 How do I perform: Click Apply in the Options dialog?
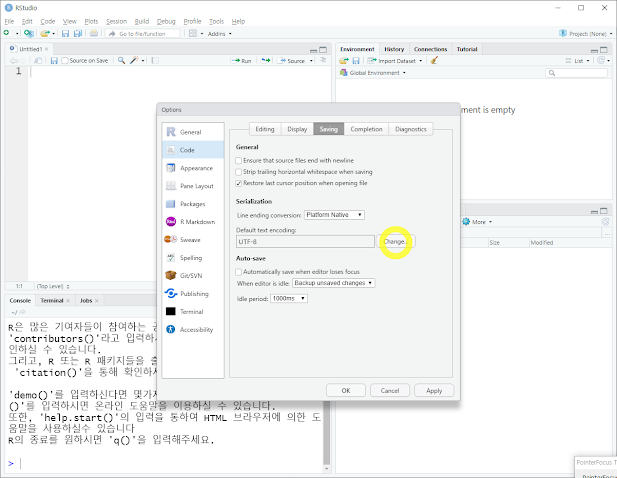[x=434, y=390]
